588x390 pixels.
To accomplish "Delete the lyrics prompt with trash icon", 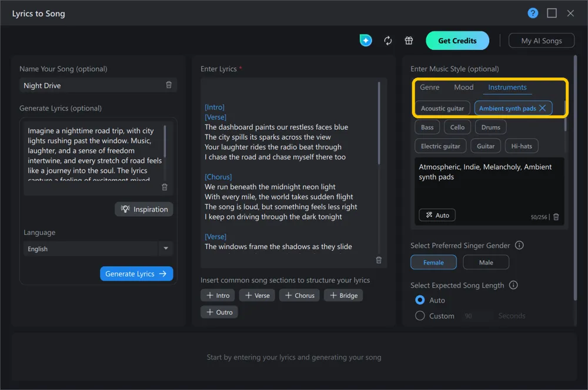I will click(164, 187).
